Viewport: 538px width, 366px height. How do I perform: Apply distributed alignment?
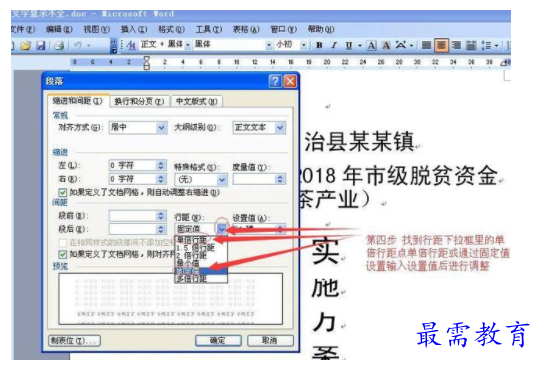point(471,45)
